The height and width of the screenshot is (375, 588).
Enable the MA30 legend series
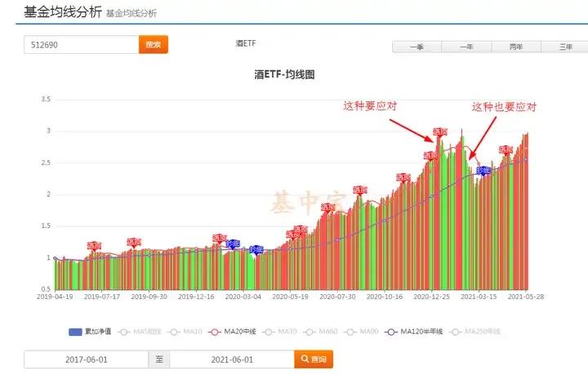[280, 332]
